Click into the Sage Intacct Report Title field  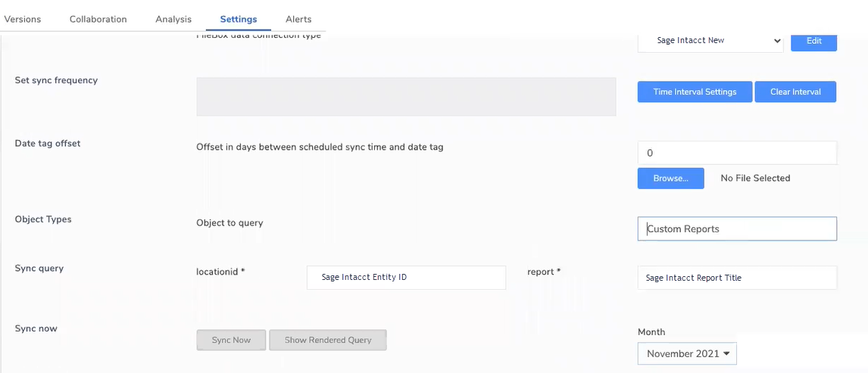[x=737, y=278]
